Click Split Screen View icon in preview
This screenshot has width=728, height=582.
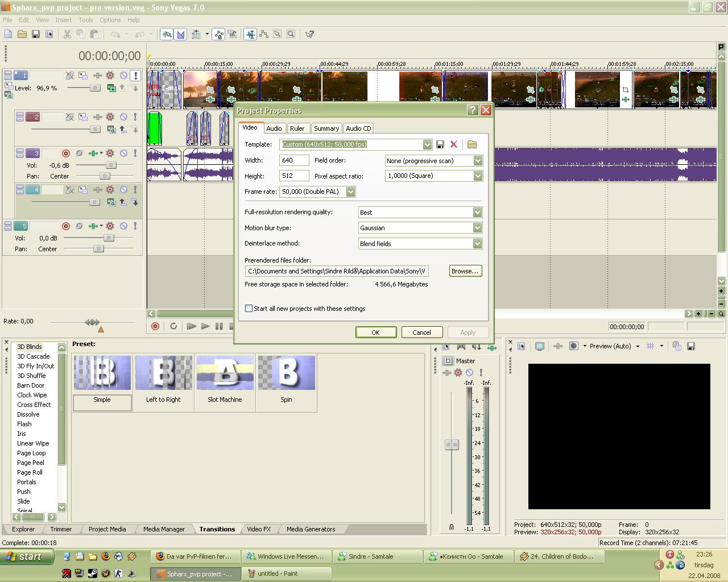[x=574, y=346]
